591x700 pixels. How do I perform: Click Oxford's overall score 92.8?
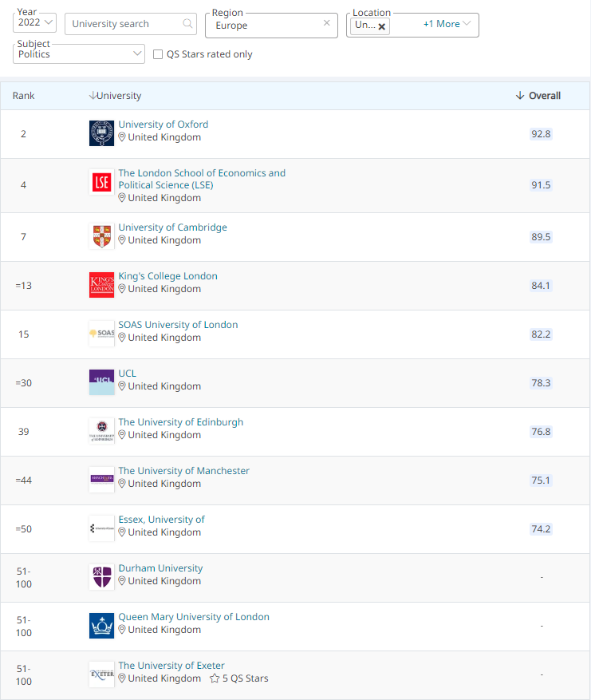tap(541, 134)
